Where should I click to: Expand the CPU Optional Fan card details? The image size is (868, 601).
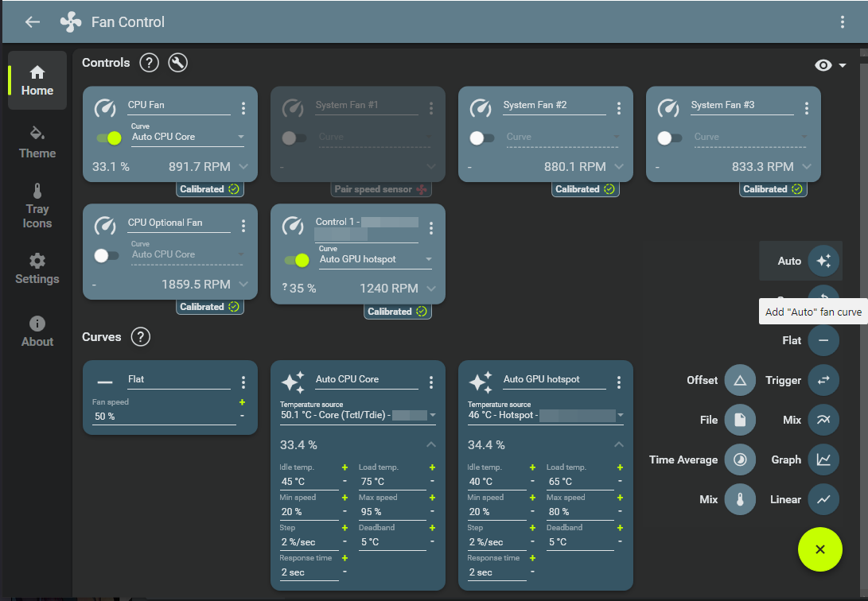(243, 284)
